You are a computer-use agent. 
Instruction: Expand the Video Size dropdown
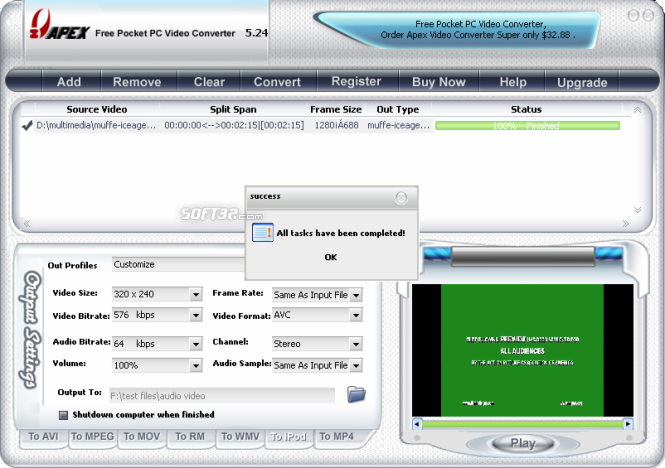pos(196,294)
